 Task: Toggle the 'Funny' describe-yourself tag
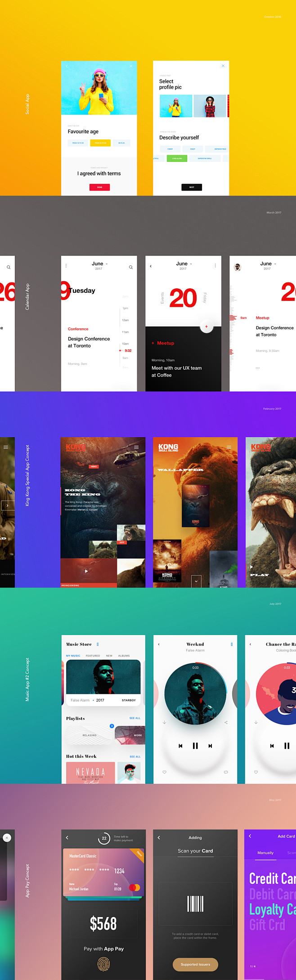tap(170, 149)
